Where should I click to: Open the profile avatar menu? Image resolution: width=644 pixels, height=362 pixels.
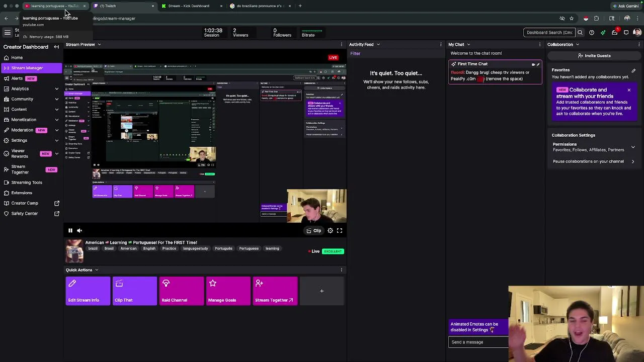pyautogui.click(x=637, y=32)
